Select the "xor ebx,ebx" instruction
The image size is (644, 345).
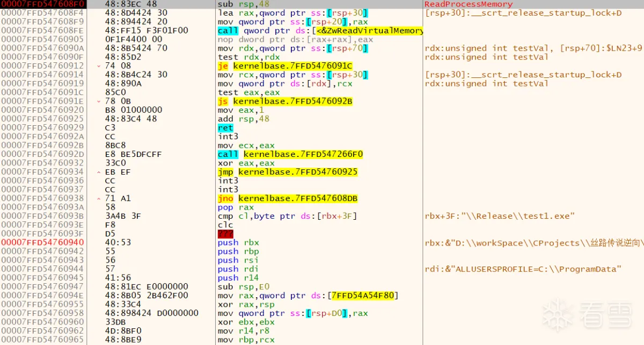tap(246, 322)
